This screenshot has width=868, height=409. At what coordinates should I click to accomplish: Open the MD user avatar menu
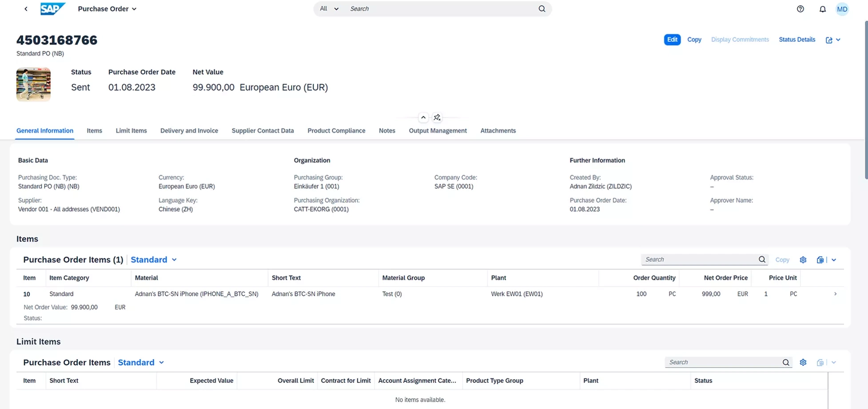click(842, 8)
